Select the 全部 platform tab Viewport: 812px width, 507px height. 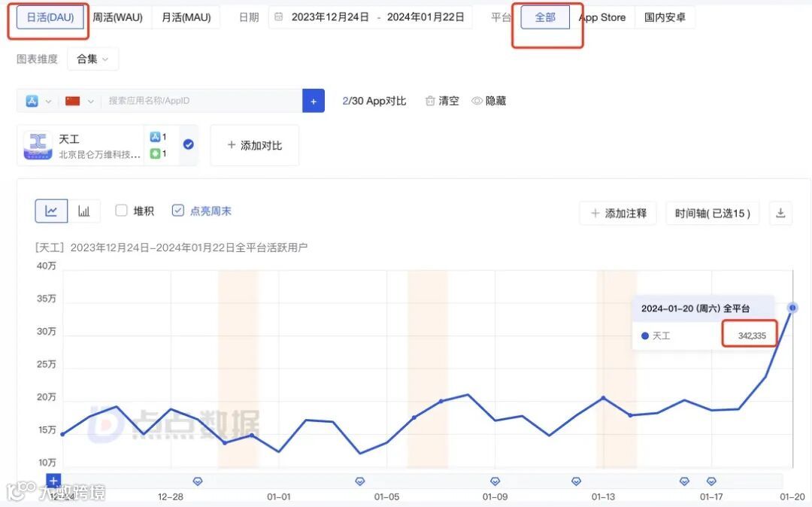[x=545, y=17]
